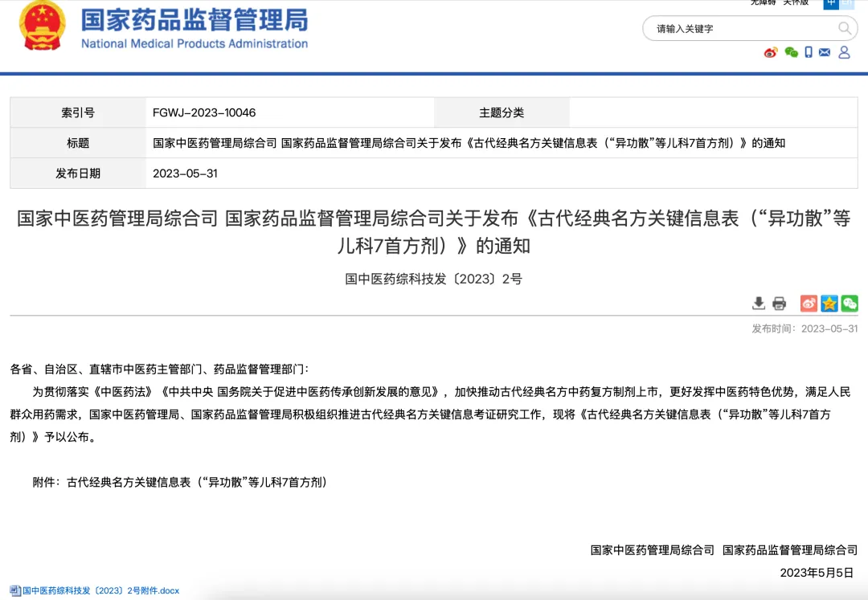Open the header WeChat icon
868x600 pixels.
(x=791, y=52)
